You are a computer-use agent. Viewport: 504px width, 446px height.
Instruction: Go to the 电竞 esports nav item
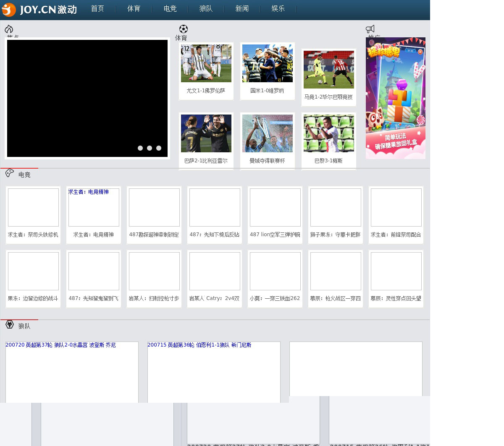click(170, 9)
